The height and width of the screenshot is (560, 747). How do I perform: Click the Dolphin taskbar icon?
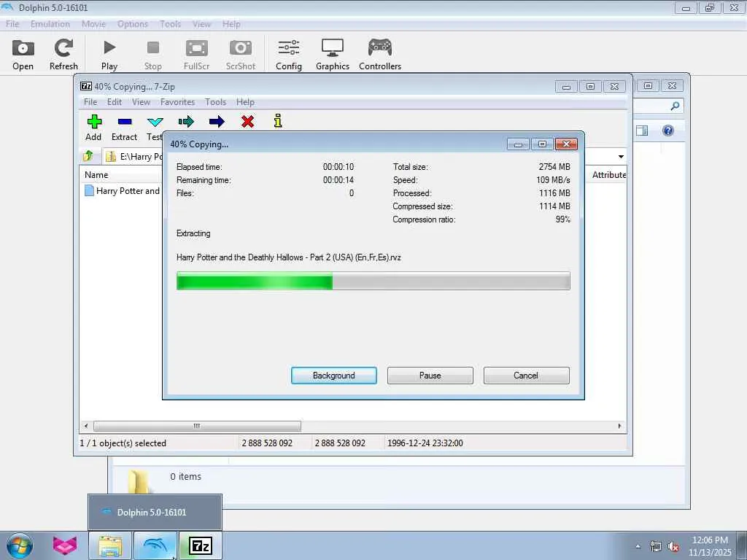click(155, 545)
